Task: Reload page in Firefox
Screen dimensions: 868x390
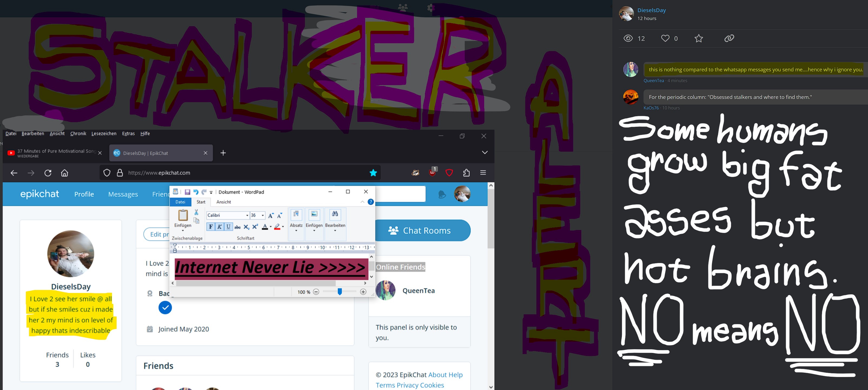Action: click(48, 173)
